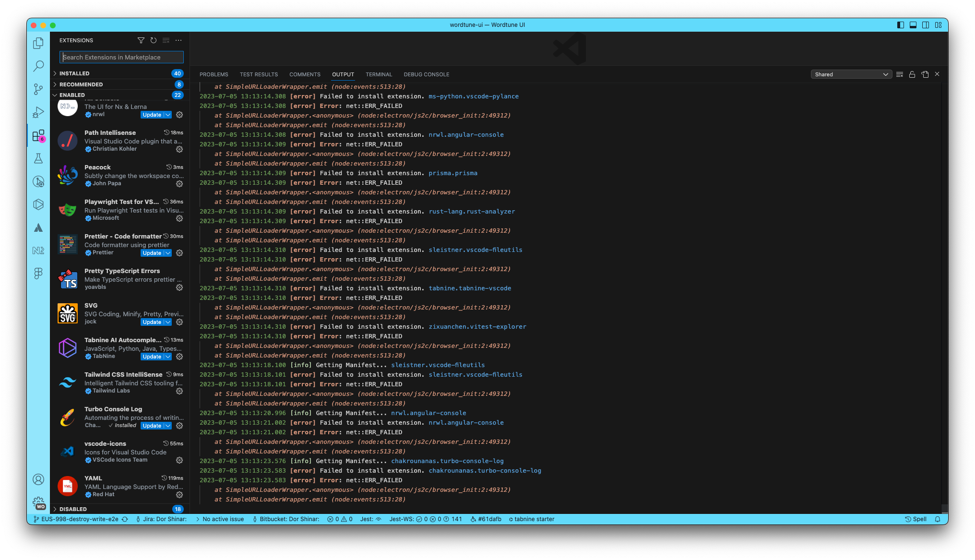Clear the Output panel contents
The image size is (975, 560).
pos(900,74)
